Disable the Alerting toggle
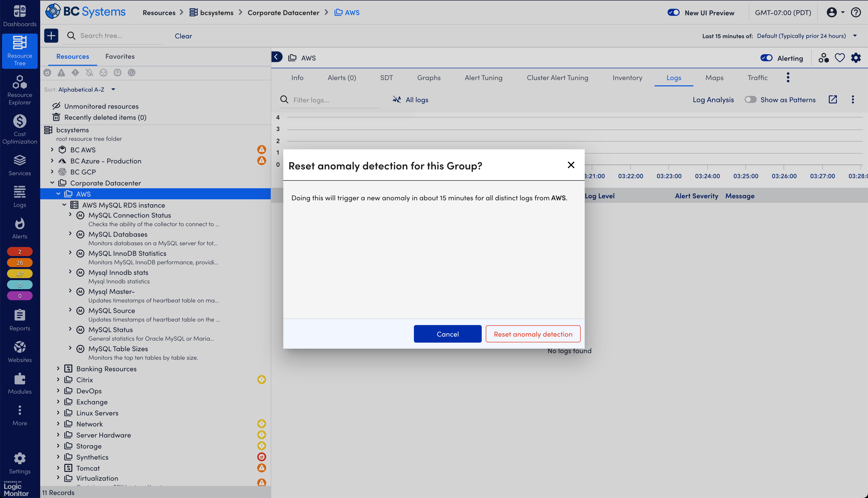The height and width of the screenshot is (498, 868). [766, 58]
